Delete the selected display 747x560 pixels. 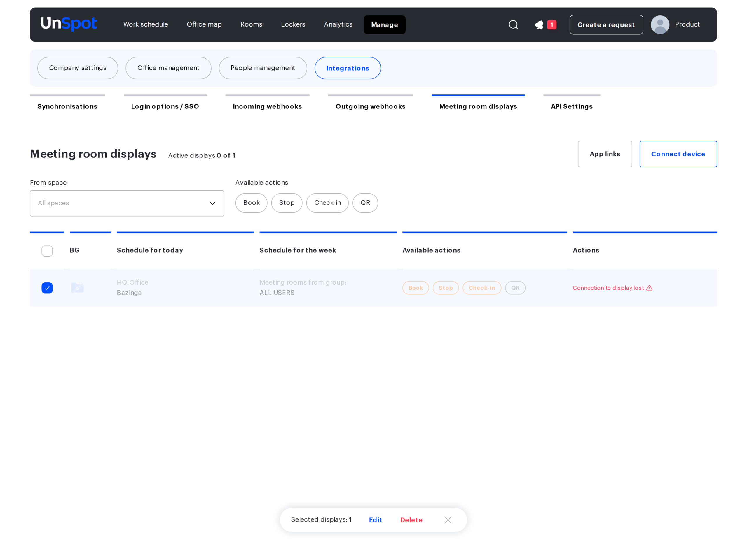(x=411, y=520)
